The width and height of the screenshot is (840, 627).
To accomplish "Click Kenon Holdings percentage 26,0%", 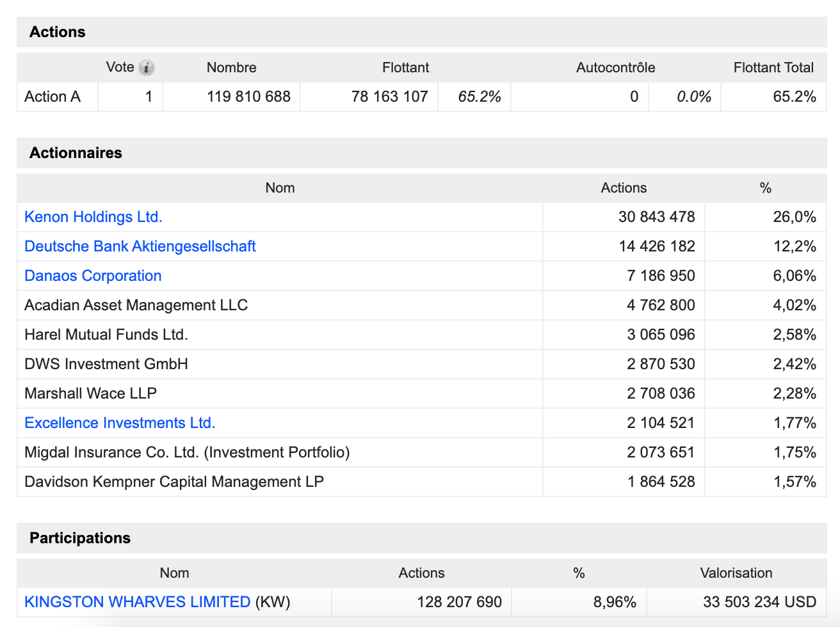I will (795, 217).
